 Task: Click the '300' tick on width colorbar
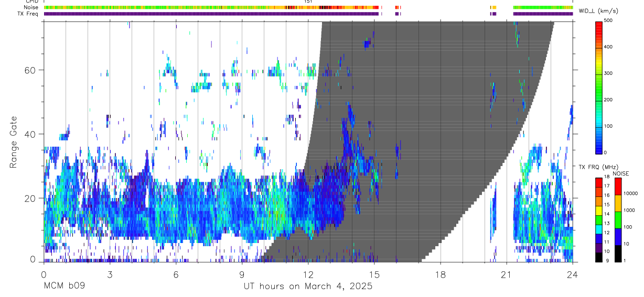pyautogui.click(x=608, y=73)
